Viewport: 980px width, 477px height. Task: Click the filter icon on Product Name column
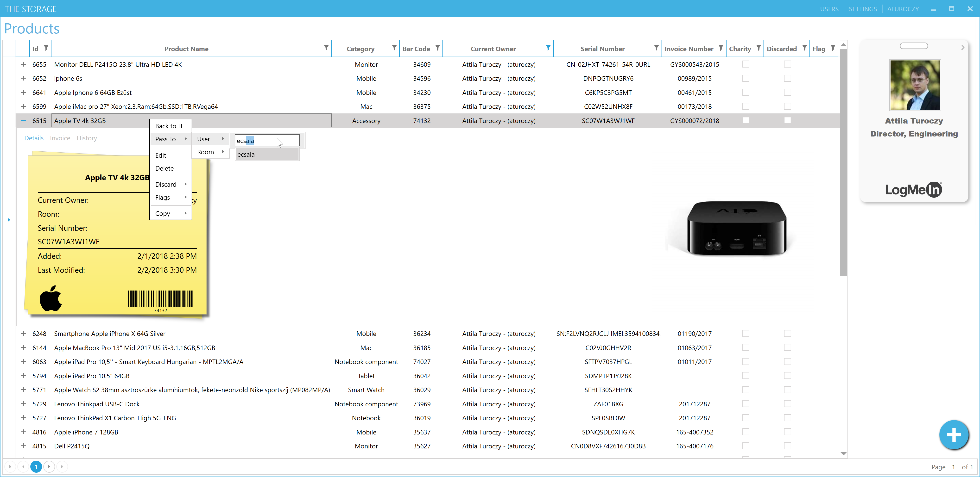point(326,48)
